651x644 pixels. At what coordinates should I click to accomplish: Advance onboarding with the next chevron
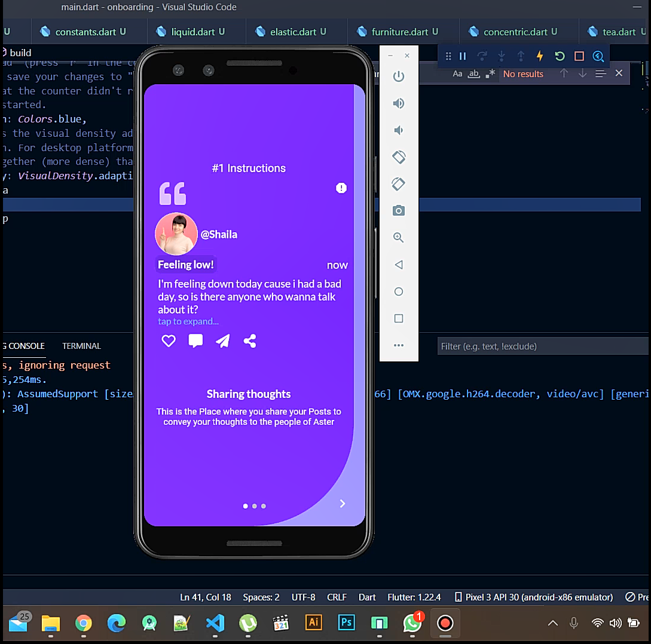click(342, 504)
